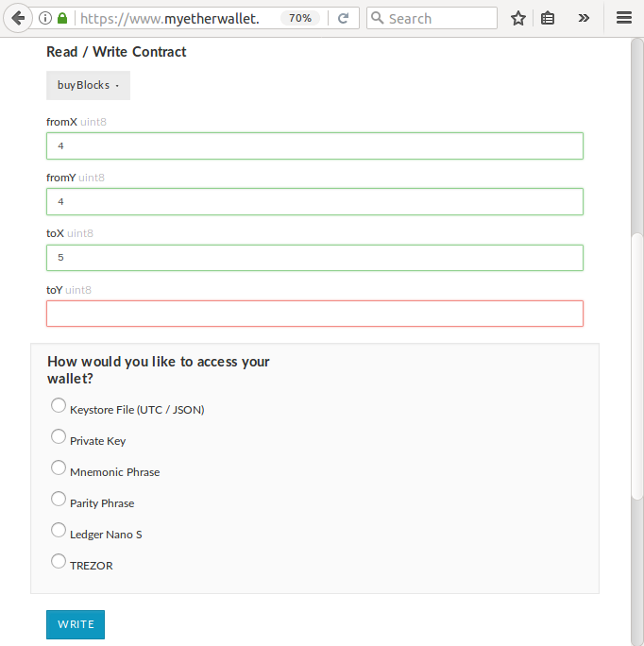Screen dimensions: 644x646
Task: Expand the buyBlocks function dropdown
Action: tap(88, 85)
